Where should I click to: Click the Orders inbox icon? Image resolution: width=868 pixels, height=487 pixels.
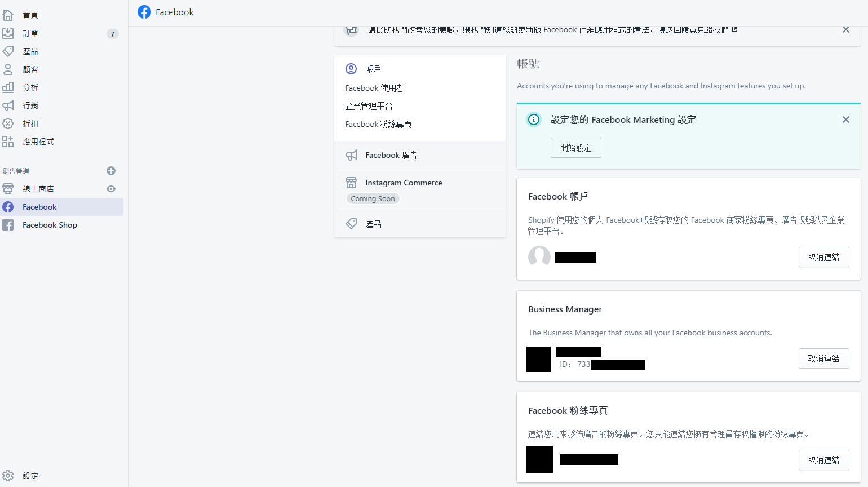[x=8, y=33]
